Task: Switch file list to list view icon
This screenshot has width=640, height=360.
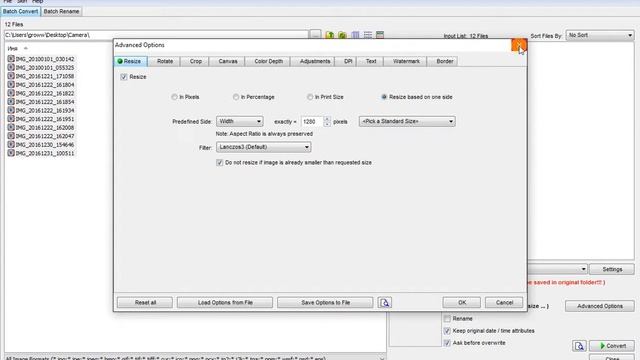Action: point(368,35)
